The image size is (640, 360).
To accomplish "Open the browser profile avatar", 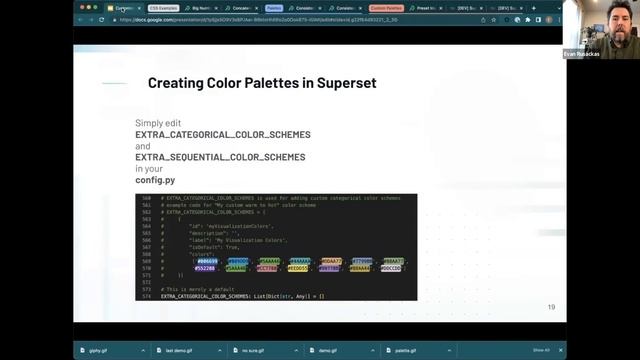I will pyautogui.click(x=549, y=20).
